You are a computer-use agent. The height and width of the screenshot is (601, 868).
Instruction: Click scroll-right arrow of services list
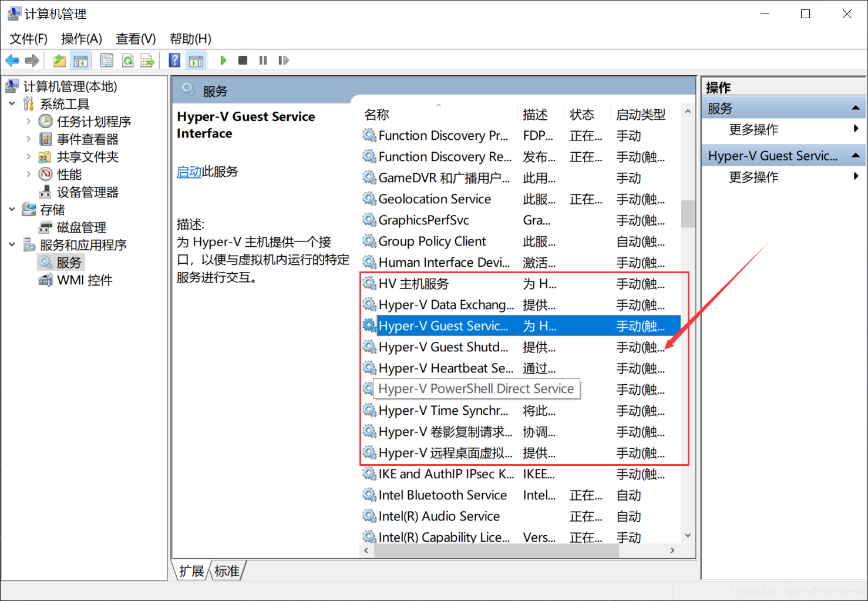tap(672, 550)
